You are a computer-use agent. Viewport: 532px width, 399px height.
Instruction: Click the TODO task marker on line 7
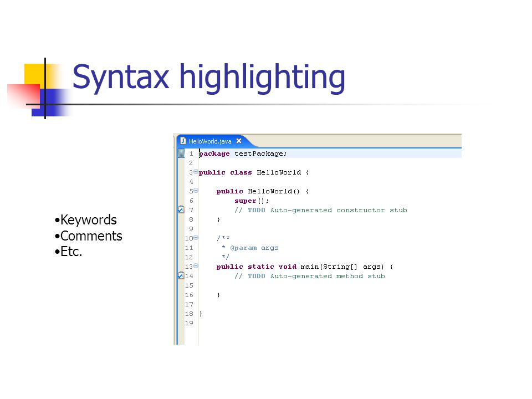click(181, 209)
